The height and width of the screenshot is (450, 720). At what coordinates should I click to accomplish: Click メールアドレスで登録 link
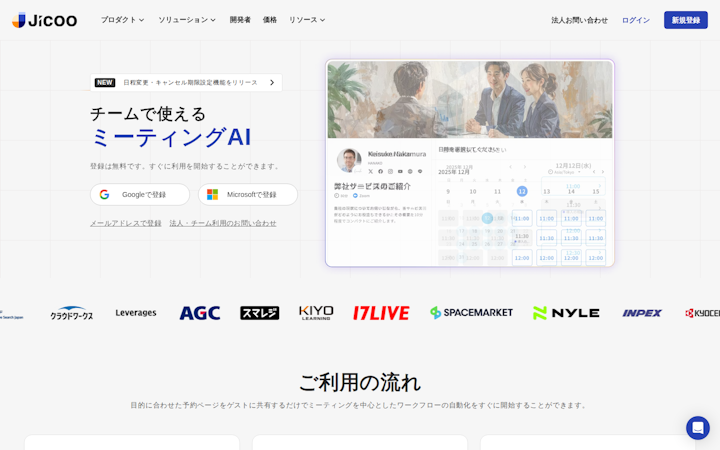point(126,223)
